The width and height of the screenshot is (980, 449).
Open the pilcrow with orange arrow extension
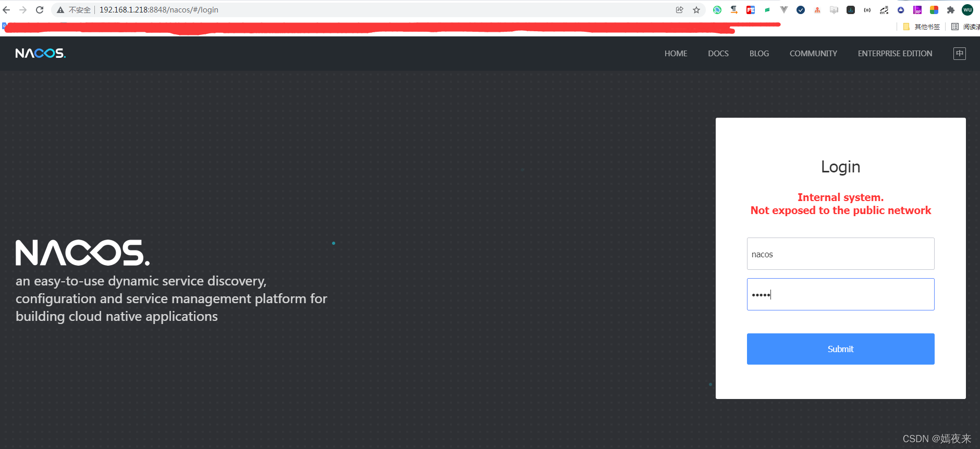(x=734, y=10)
